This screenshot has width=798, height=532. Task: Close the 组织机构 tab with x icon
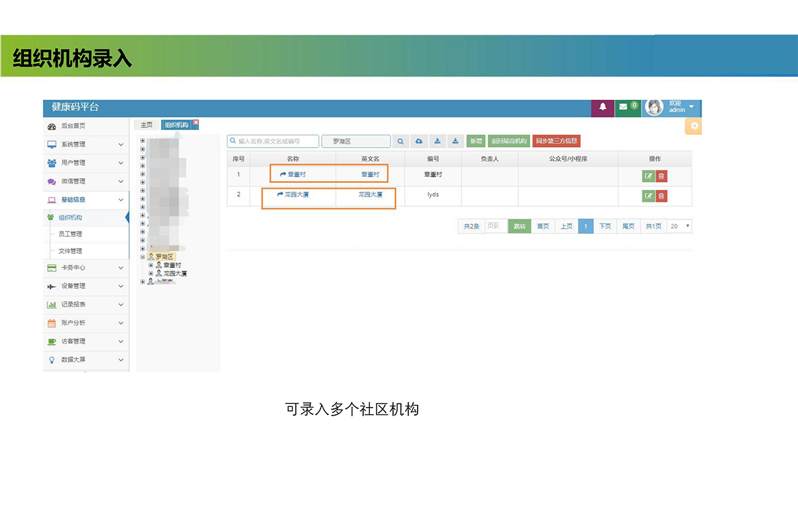(196, 122)
